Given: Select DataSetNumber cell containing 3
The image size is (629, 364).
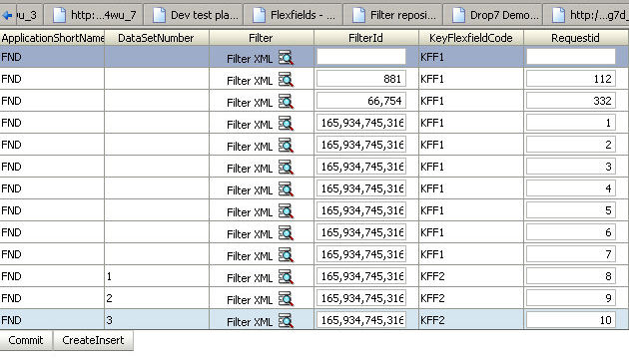Looking at the screenshot, I should pos(157,320).
